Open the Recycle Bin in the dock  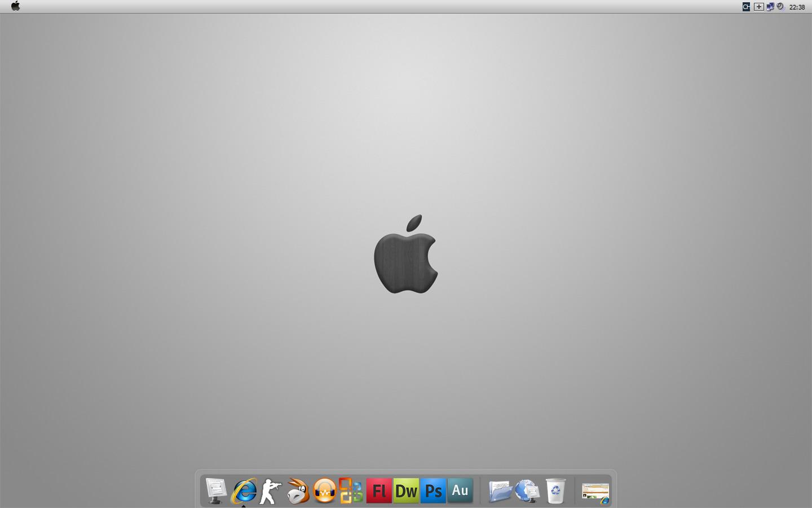point(555,491)
